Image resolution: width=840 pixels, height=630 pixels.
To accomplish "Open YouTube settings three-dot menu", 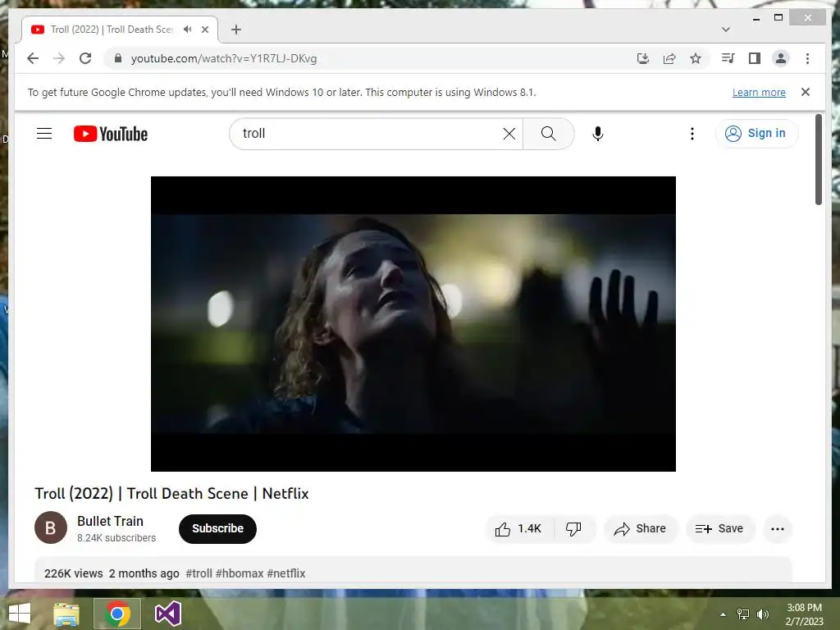I will [x=692, y=134].
